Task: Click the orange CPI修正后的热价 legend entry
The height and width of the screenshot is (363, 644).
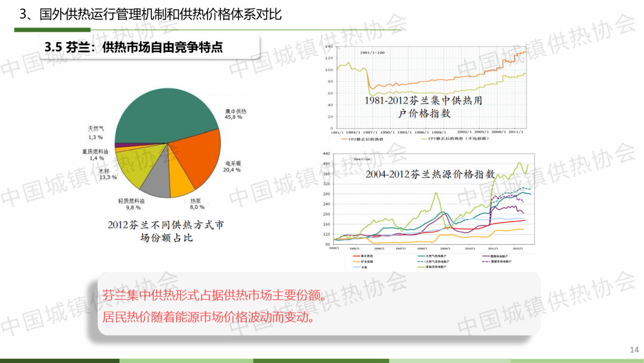Action: 364,139
